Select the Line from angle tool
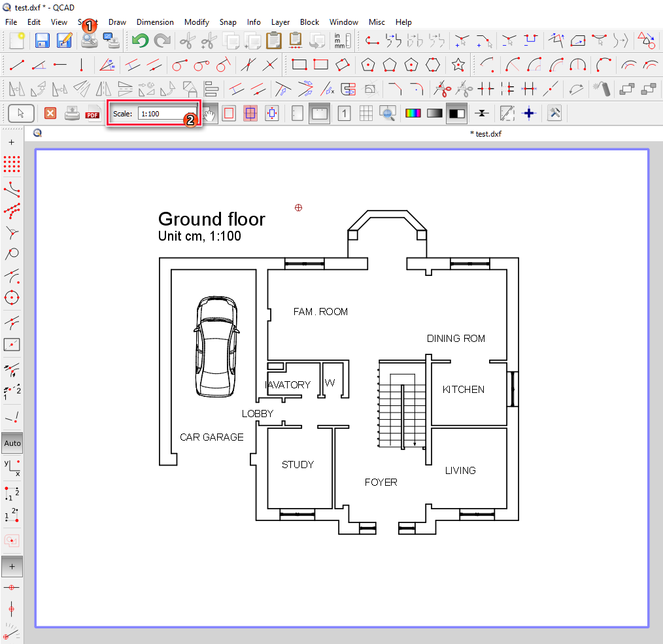This screenshot has height=644, width=663. tap(39, 65)
